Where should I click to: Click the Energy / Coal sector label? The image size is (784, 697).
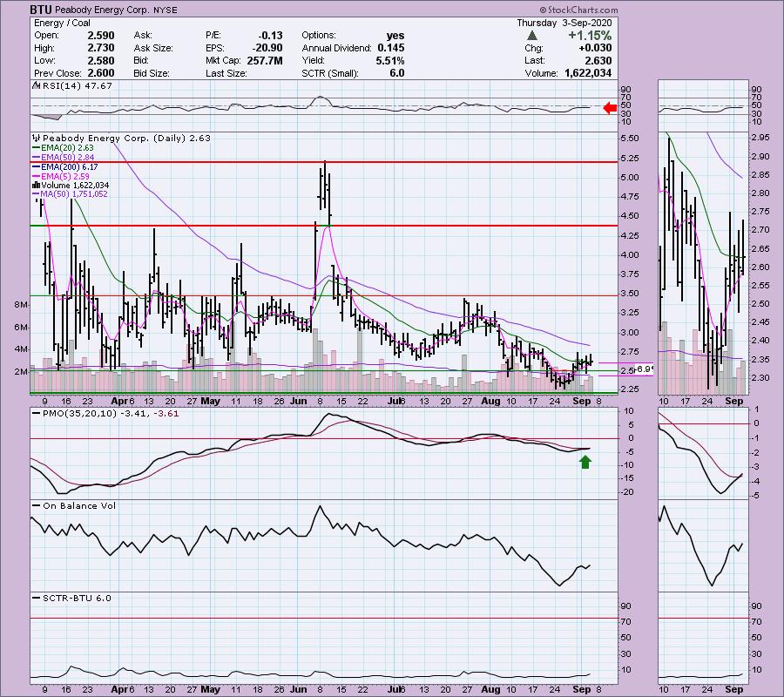62,23
